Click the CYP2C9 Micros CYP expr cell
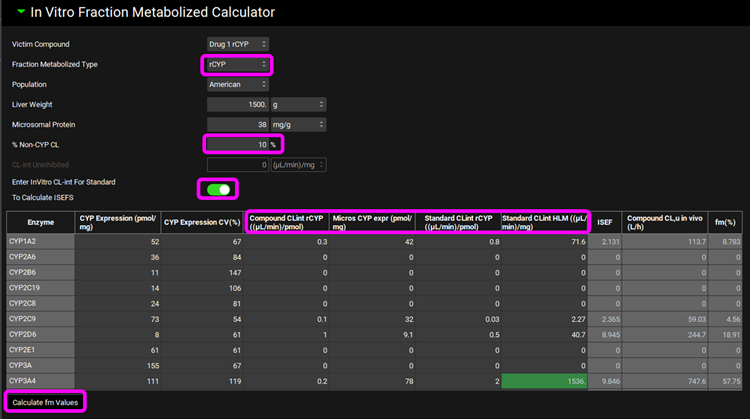Viewport: 750px width, 419px height. click(x=371, y=320)
